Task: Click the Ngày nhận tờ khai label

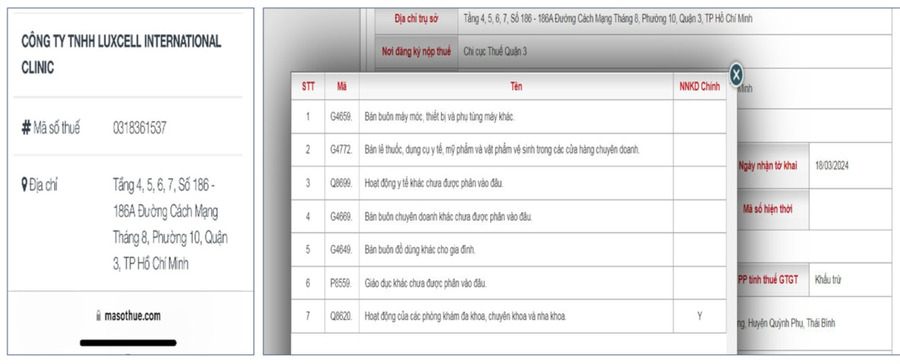Action: pyautogui.click(x=769, y=166)
